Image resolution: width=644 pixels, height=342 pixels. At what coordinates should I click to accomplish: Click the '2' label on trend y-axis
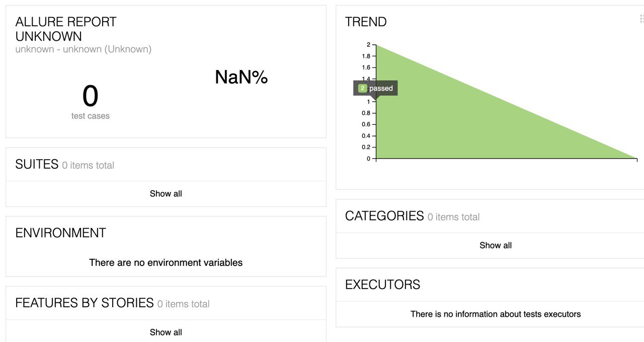(x=368, y=45)
